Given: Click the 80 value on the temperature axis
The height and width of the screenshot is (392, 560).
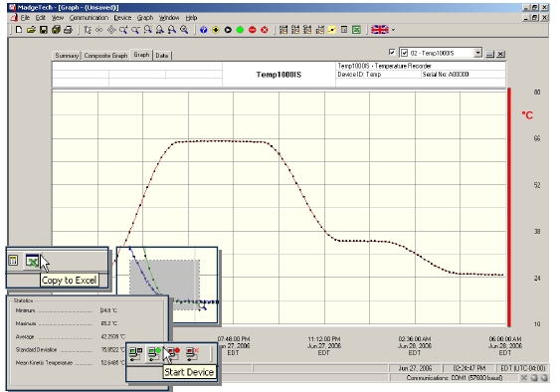Looking at the screenshot, I should click(537, 93).
